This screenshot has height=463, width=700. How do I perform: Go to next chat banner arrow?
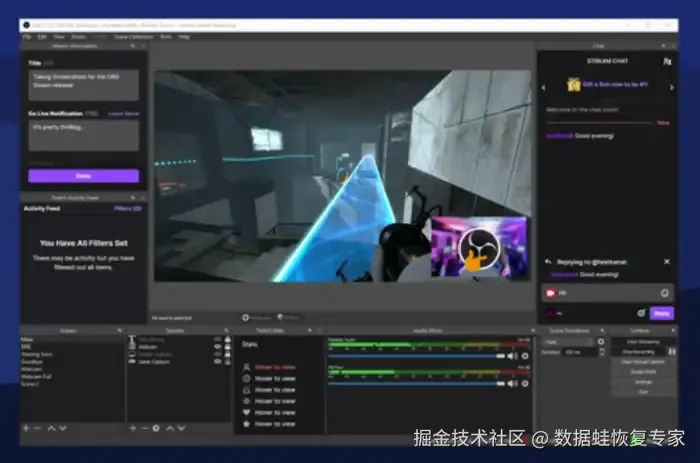pyautogui.click(x=671, y=88)
